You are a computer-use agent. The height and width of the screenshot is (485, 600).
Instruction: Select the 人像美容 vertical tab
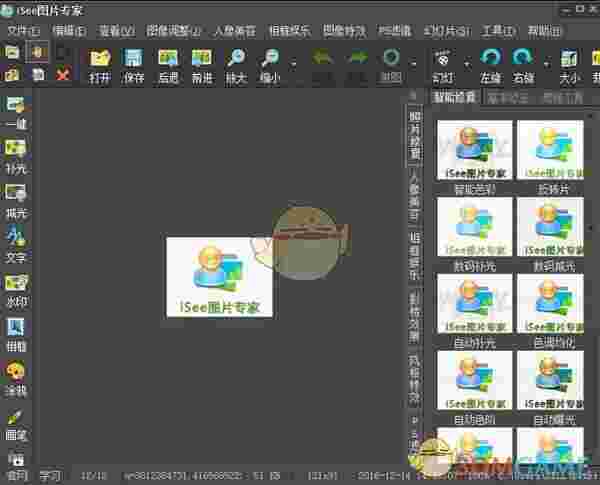(415, 195)
